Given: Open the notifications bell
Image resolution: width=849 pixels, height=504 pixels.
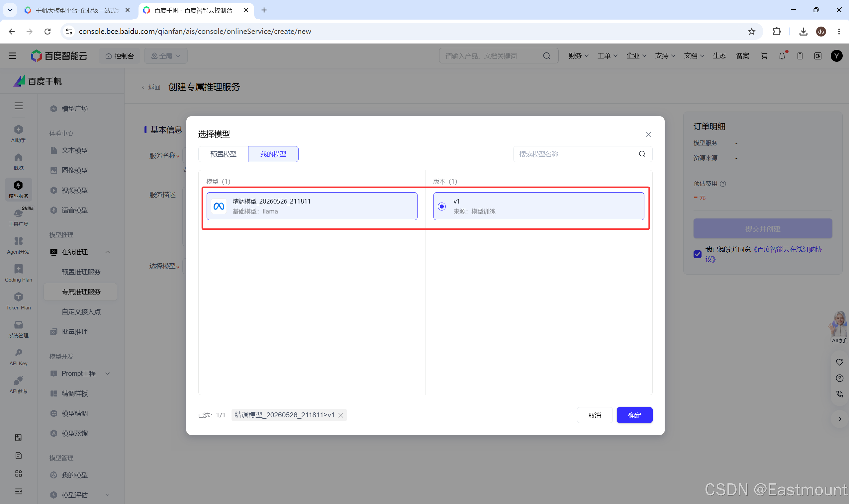Looking at the screenshot, I should (x=782, y=56).
